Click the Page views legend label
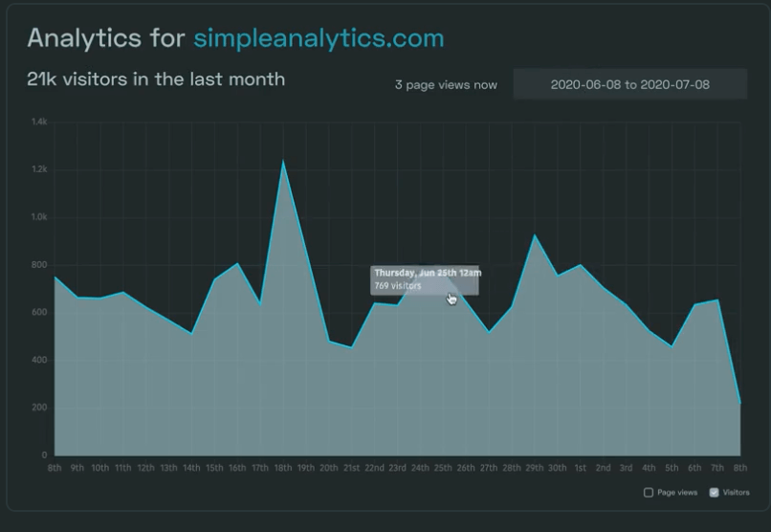The height and width of the screenshot is (532, 771). 677,492
